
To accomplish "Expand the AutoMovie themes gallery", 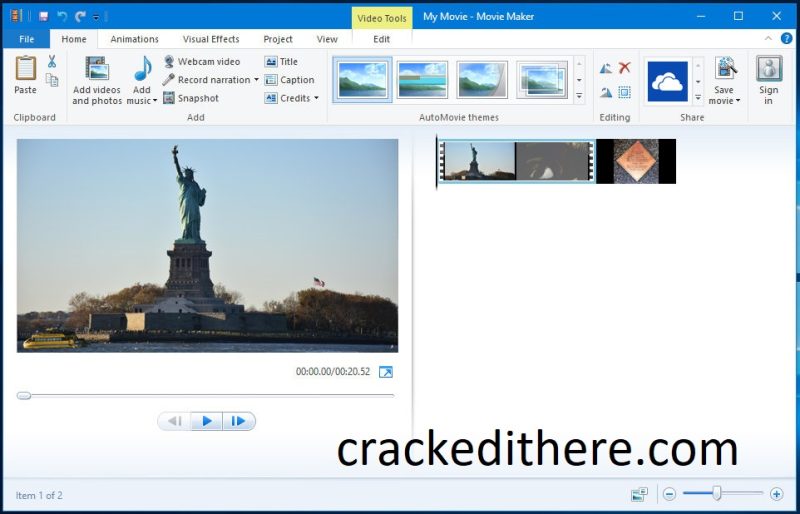I will (x=579, y=95).
